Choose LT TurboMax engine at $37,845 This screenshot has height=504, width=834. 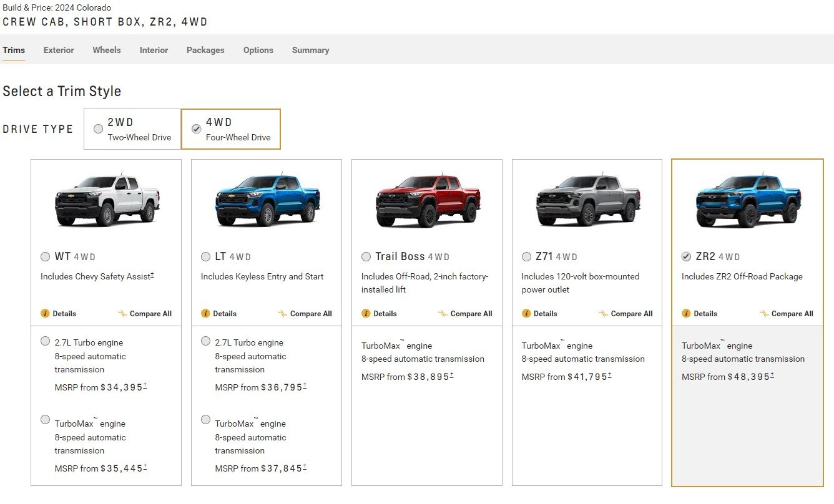point(205,420)
